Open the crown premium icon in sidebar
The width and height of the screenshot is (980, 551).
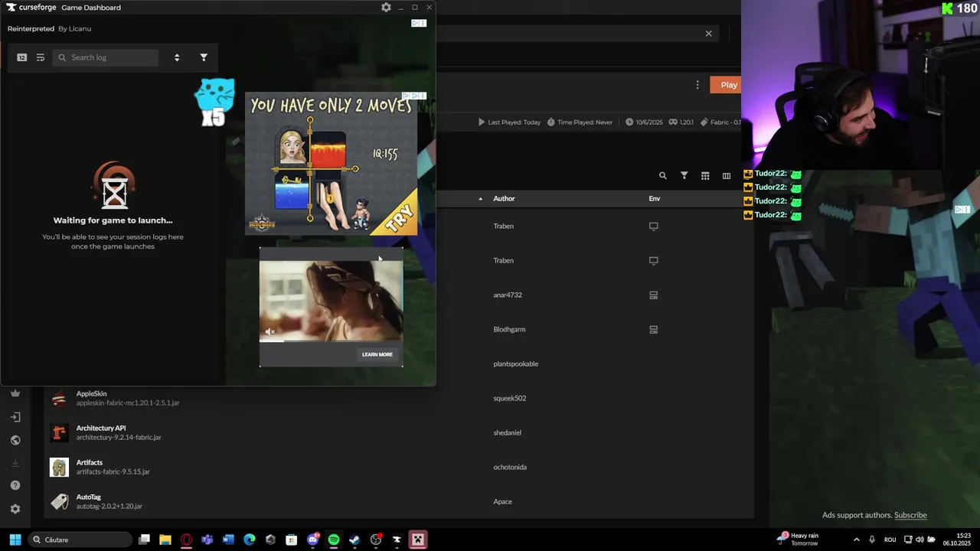(15, 393)
